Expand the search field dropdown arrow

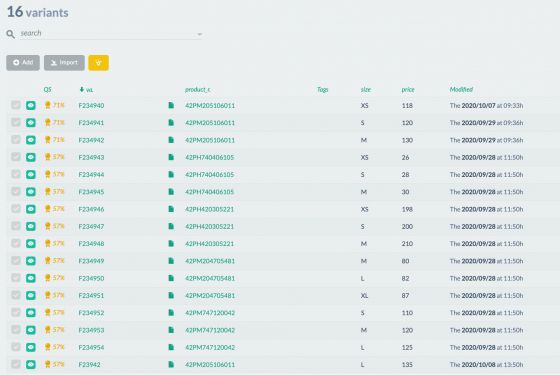click(x=200, y=34)
